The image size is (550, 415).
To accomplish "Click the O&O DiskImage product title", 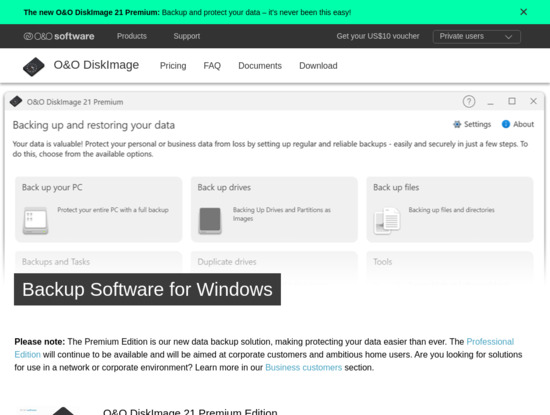I will point(96,65).
